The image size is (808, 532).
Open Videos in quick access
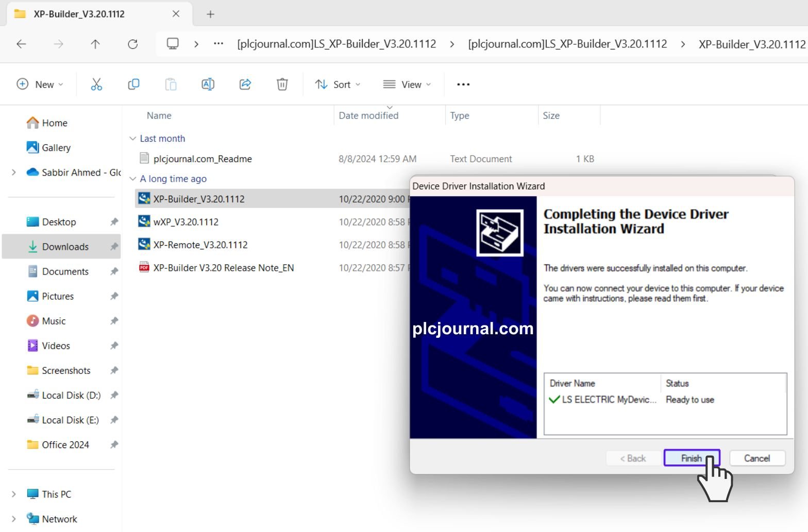[56, 346]
